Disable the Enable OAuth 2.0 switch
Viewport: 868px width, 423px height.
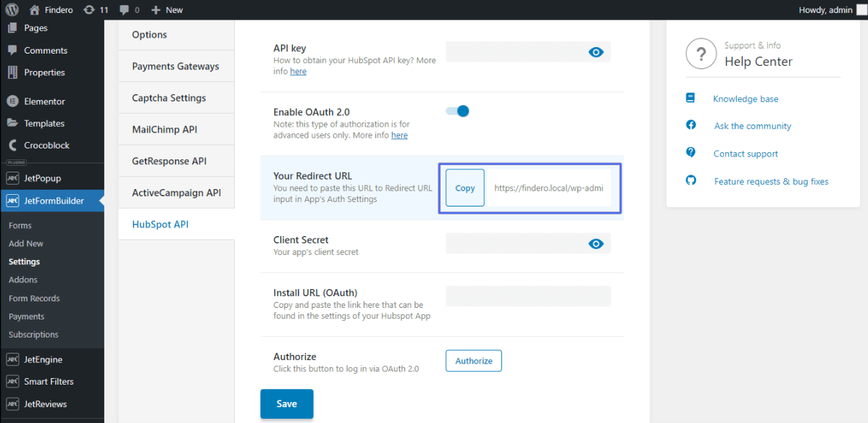point(457,111)
